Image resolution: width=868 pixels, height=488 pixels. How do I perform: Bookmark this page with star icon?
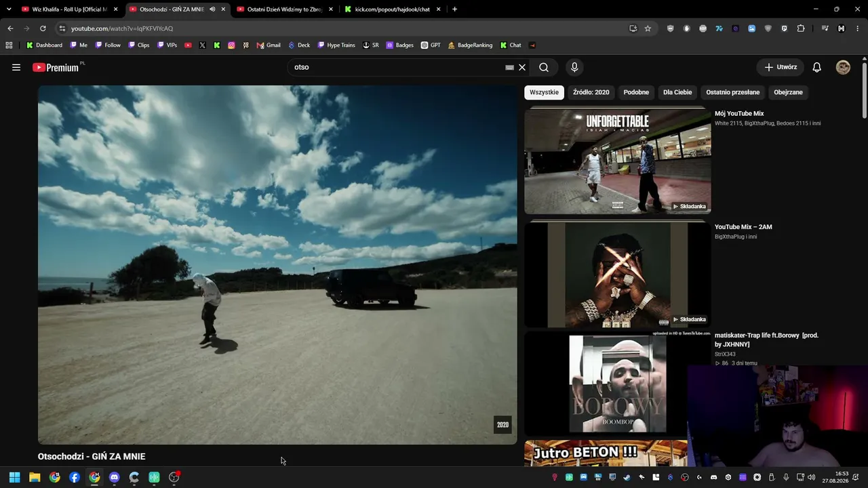point(648,28)
